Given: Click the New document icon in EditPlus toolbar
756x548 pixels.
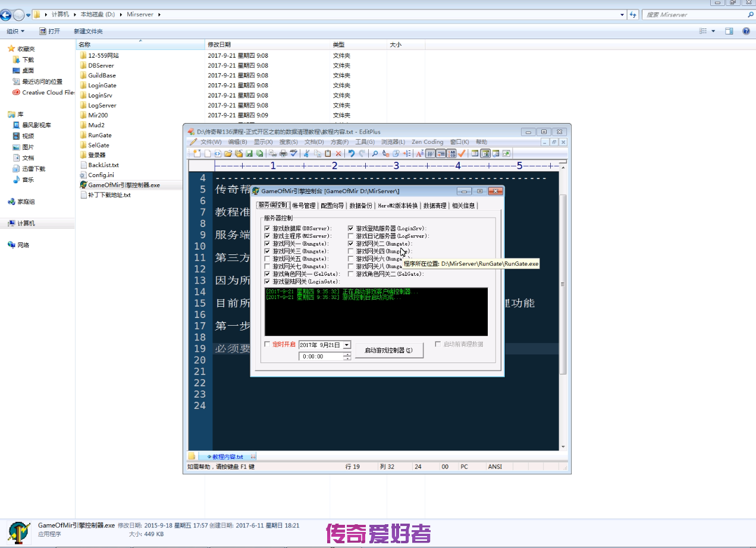Looking at the screenshot, I should click(197, 153).
